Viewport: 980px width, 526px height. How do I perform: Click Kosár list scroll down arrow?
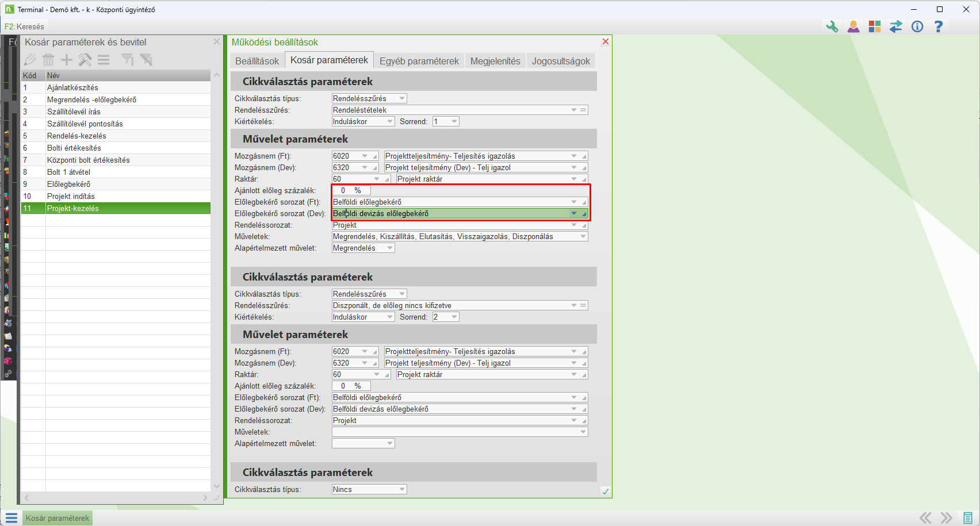[217, 486]
